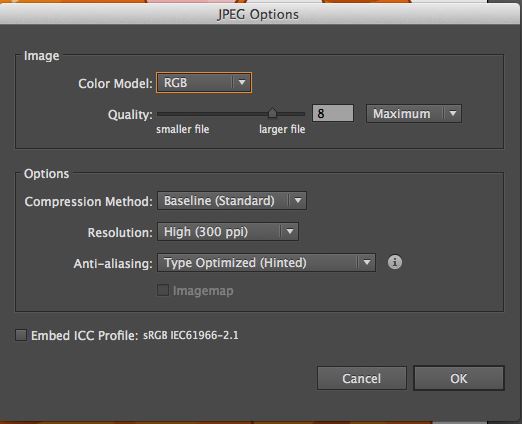Click the JPEG Options title bar
This screenshot has height=424, width=522.
pos(258,14)
